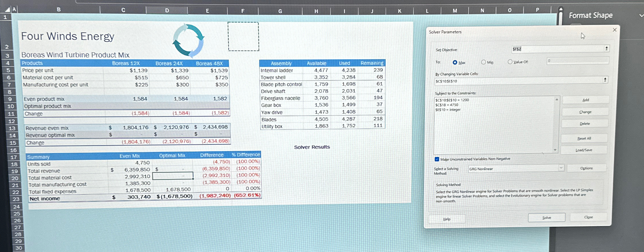Click the Value Of number field
644x252 pixels.
(577, 61)
